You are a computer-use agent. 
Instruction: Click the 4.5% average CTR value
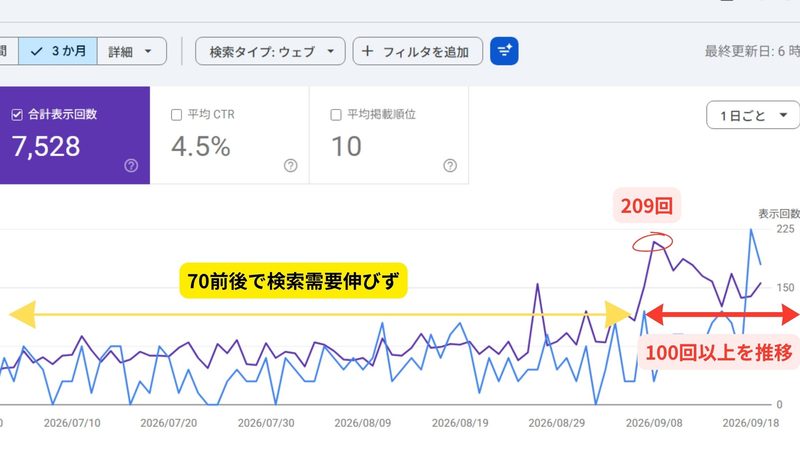[x=201, y=146]
